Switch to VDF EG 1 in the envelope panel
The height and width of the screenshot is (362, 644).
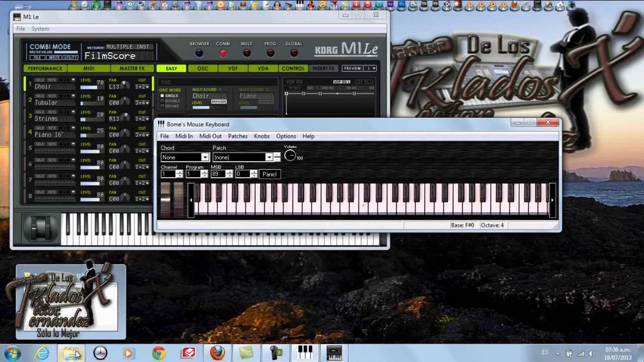342,82
